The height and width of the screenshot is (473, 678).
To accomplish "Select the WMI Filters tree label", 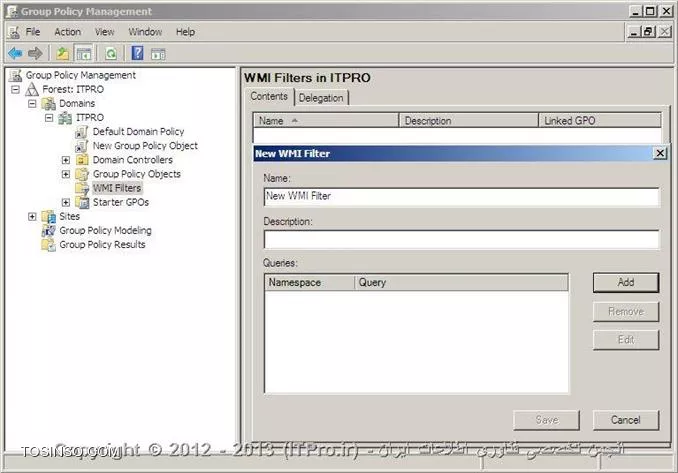I will point(117,188).
